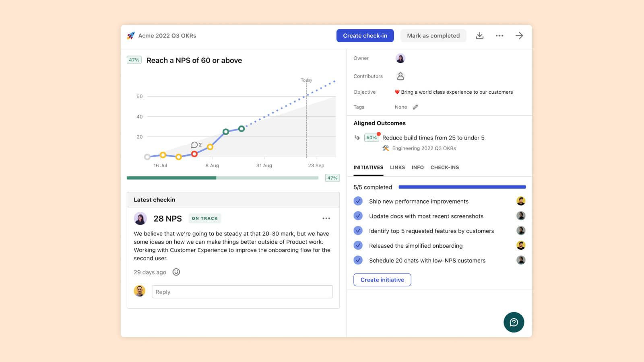Click assignee avatar for Released the simplified onboarding
Image resolution: width=644 pixels, height=362 pixels.
(x=521, y=245)
